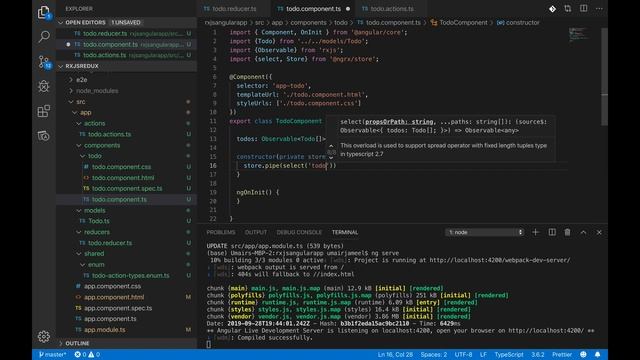Screen dimensions: 640x360
Task: Click the source control diamond icon in the editor title bar
Action: [x=552, y=9]
